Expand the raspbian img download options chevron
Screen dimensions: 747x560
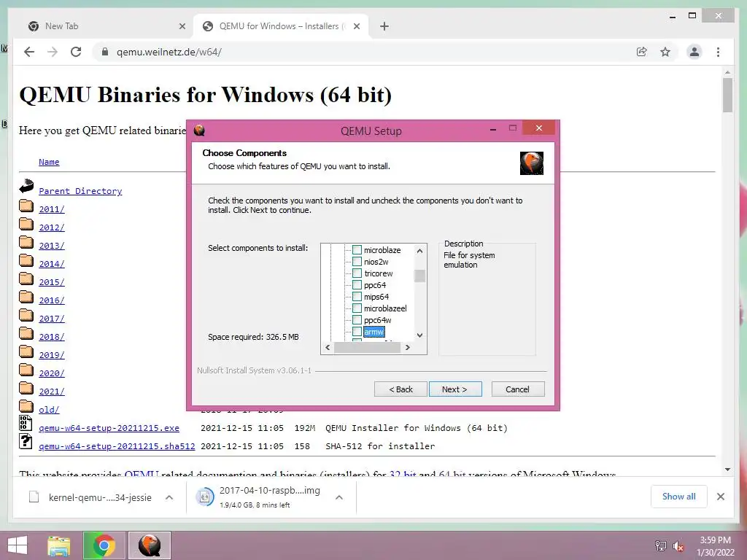click(x=339, y=497)
